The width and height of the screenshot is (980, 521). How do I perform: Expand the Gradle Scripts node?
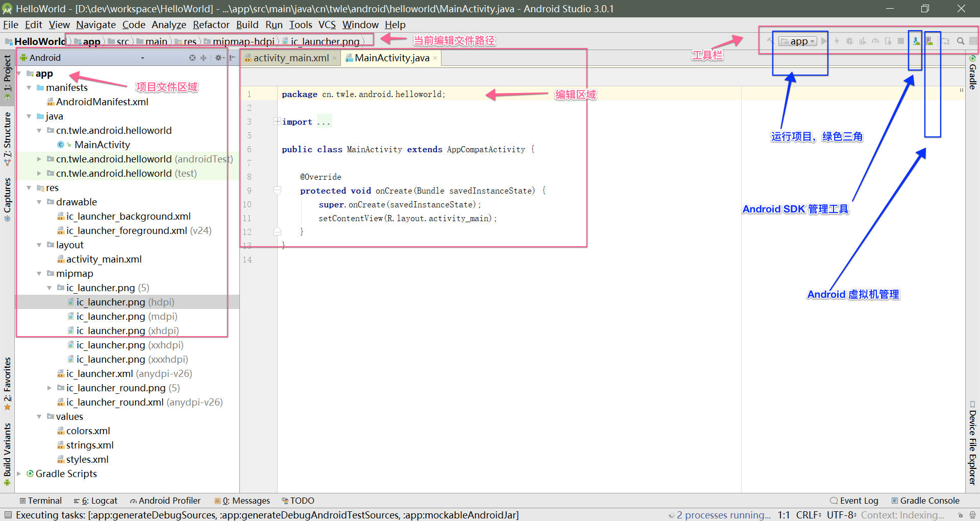point(19,474)
